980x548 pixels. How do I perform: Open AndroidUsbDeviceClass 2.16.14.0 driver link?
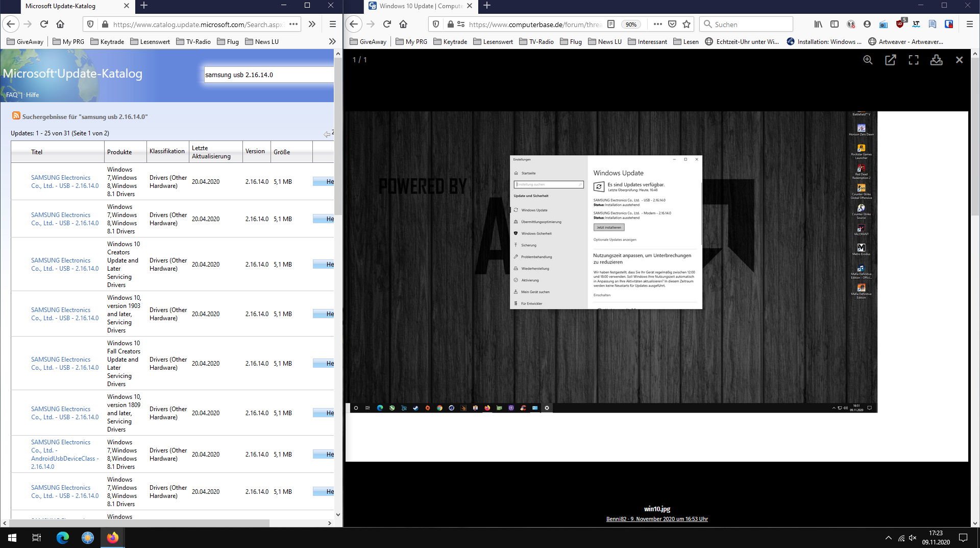(65, 455)
